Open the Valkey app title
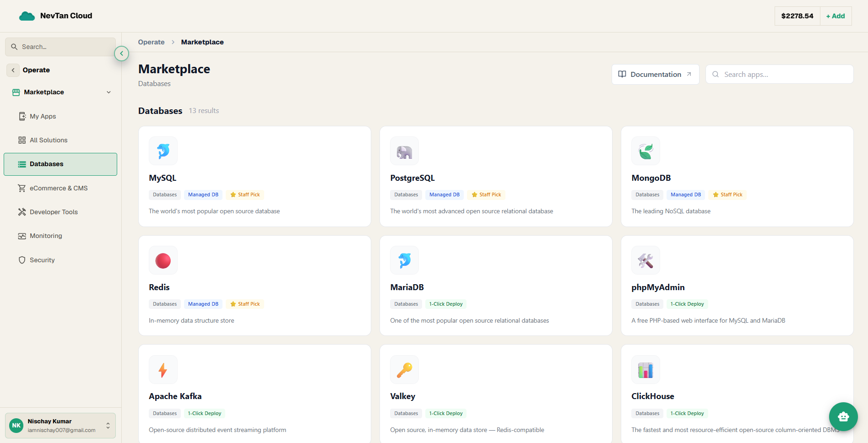The width and height of the screenshot is (868, 443). pyautogui.click(x=403, y=396)
